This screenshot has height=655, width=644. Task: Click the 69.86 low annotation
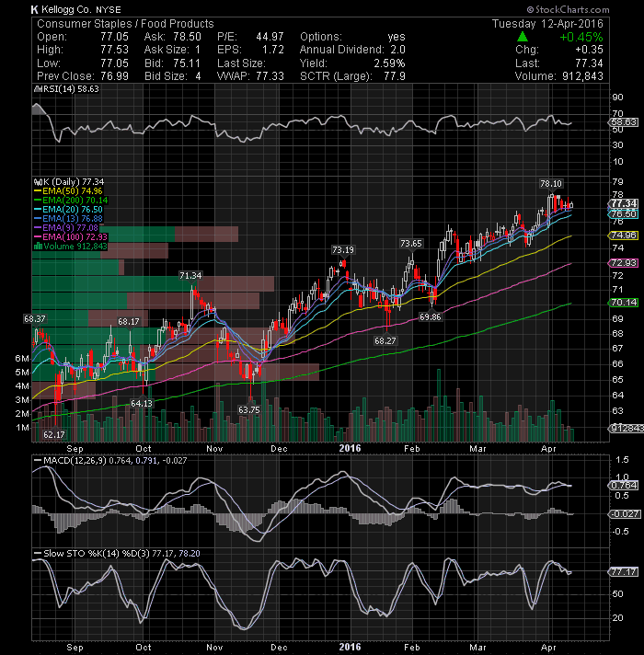(431, 317)
